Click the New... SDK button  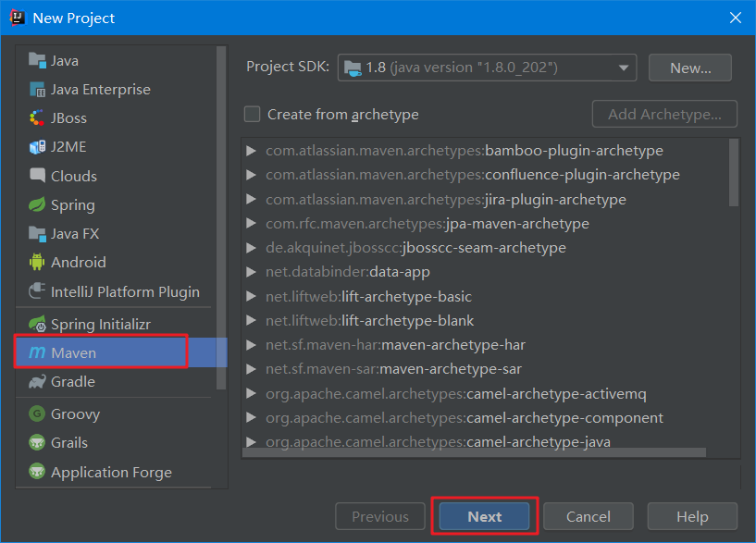[690, 68]
